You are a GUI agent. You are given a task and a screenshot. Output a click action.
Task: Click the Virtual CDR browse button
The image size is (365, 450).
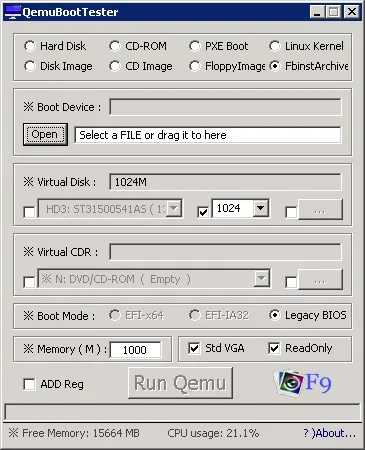pos(320,280)
